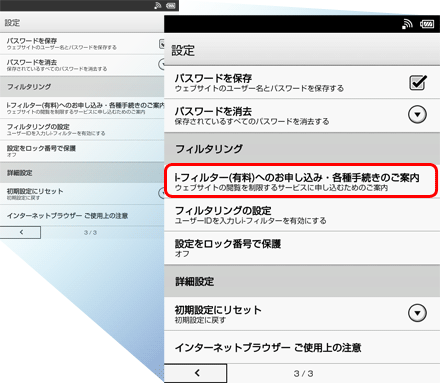Toggle the パスワードを保存 checkbox in front screen
Viewport: 440px width, 383px height.
point(418,82)
